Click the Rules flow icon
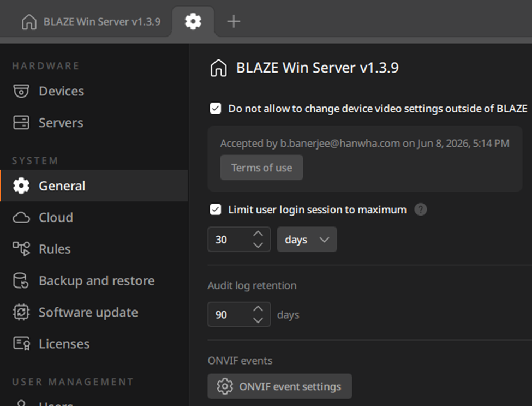The image size is (532, 406). pos(21,249)
